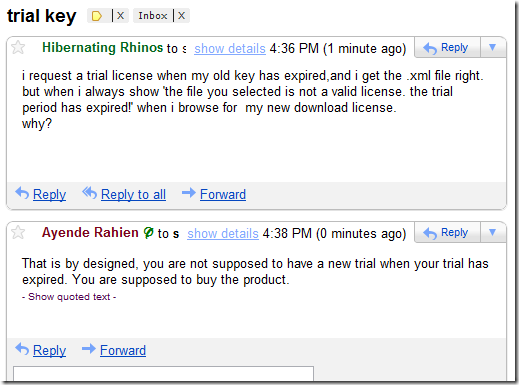Star the Hibernating Rhinos message
519x385 pixels.
(18, 48)
